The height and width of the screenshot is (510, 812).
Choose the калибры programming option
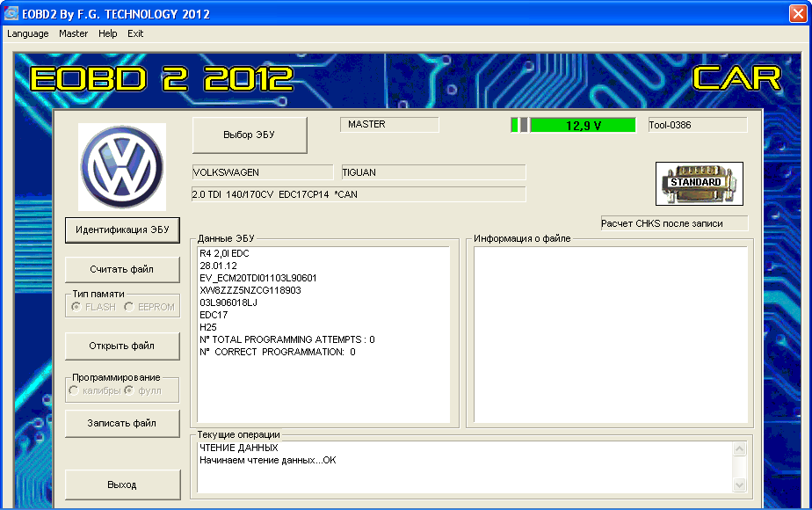click(x=74, y=390)
